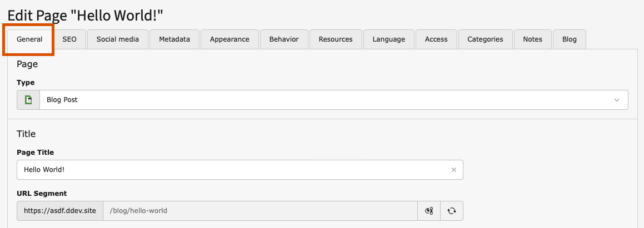The image size is (644, 228).
Task: Switch to the Categories tab
Action: click(486, 39)
